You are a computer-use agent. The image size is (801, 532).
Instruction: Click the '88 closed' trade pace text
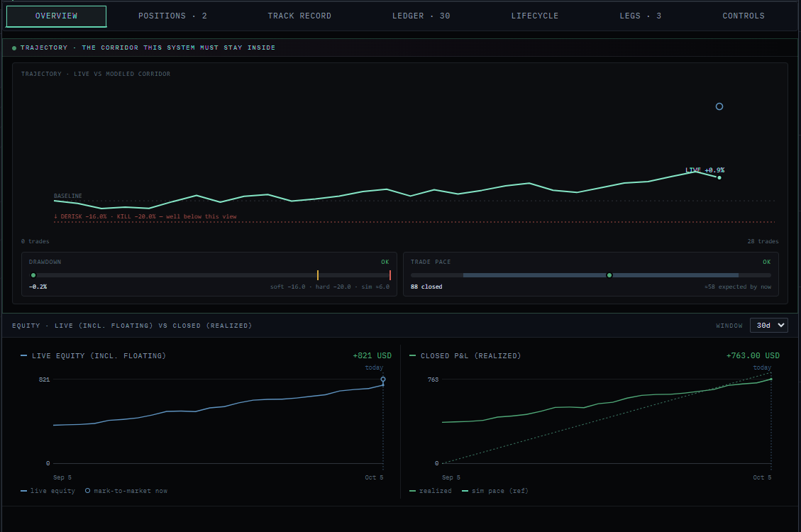tap(426, 287)
